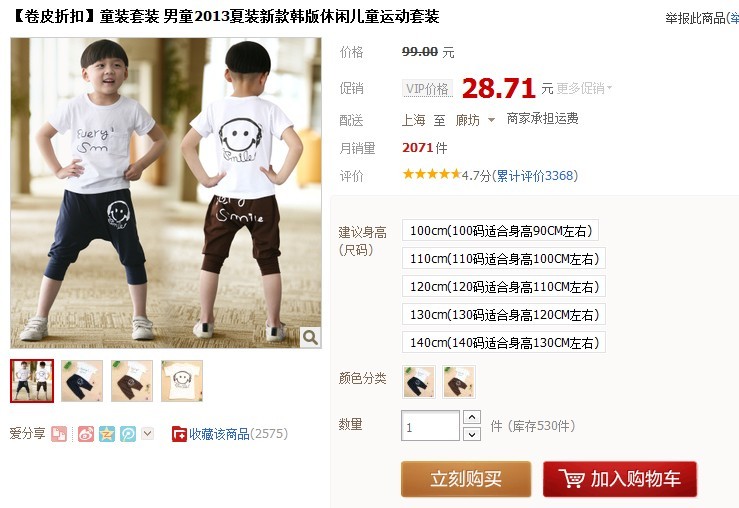The height and width of the screenshot is (508, 739).
Task: Select size 120cm option
Action: coord(504,287)
